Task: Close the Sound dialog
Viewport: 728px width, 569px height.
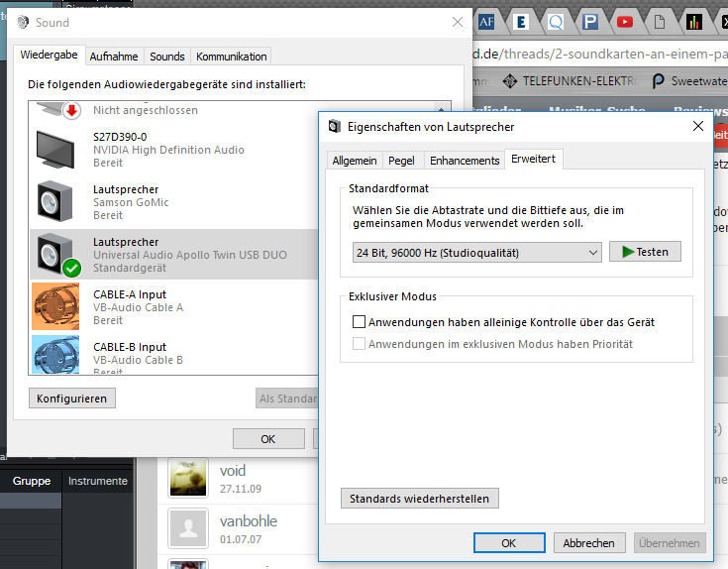Action: [458, 22]
